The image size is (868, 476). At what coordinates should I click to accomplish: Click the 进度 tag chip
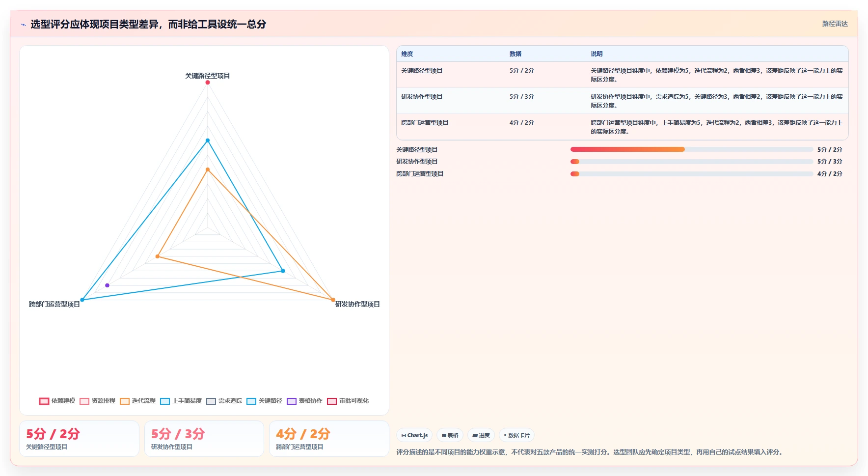[x=481, y=435]
